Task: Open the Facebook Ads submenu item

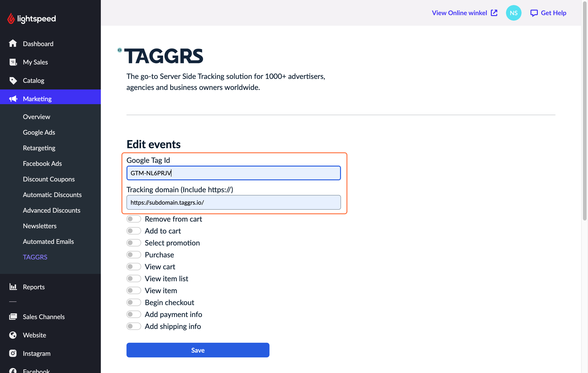Action: pyautogui.click(x=42, y=163)
